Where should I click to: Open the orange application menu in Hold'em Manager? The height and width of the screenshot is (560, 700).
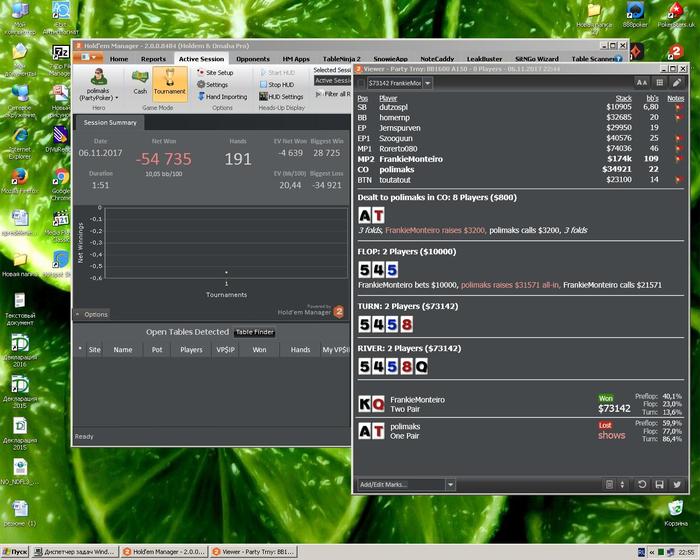tap(88, 58)
